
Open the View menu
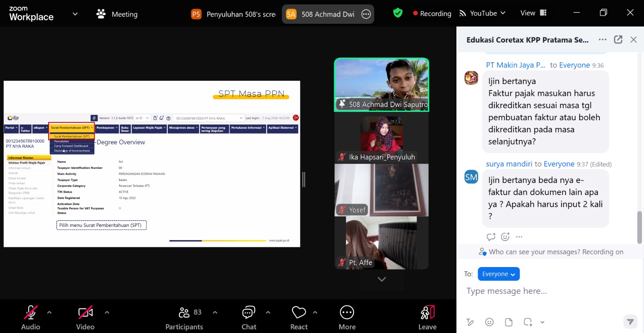(533, 13)
